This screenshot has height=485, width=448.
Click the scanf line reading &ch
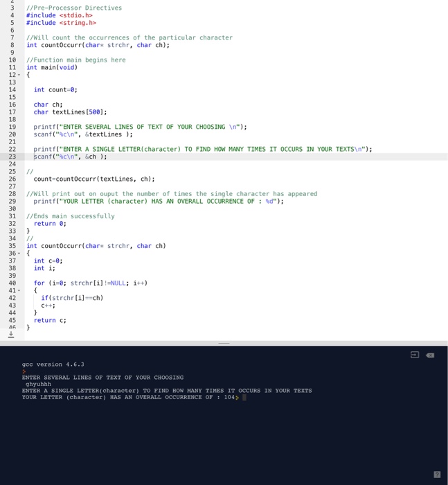pyautogui.click(x=70, y=157)
